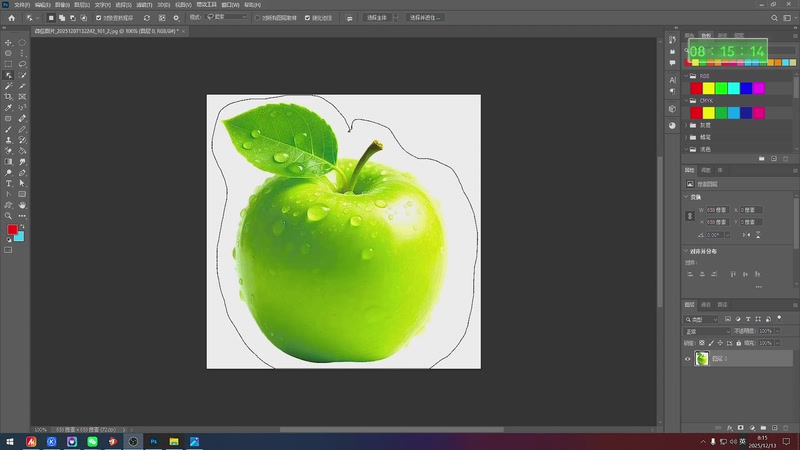The width and height of the screenshot is (800, 450).
Task: Open layer kind filter dropdown
Action: [x=701, y=319]
